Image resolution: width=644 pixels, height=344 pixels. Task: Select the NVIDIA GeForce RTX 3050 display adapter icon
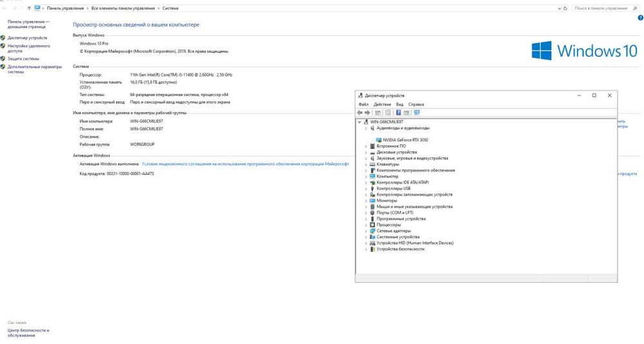pos(379,140)
